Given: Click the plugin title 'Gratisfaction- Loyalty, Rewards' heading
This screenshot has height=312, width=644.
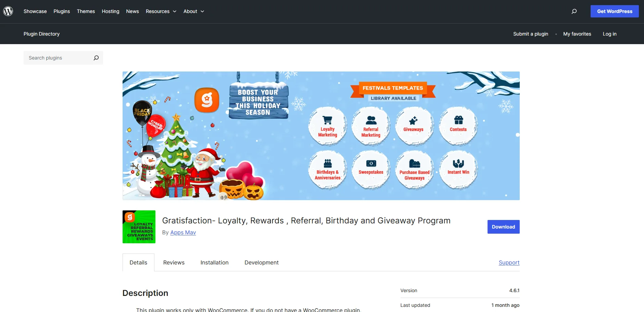Looking at the screenshot, I should click(306, 221).
